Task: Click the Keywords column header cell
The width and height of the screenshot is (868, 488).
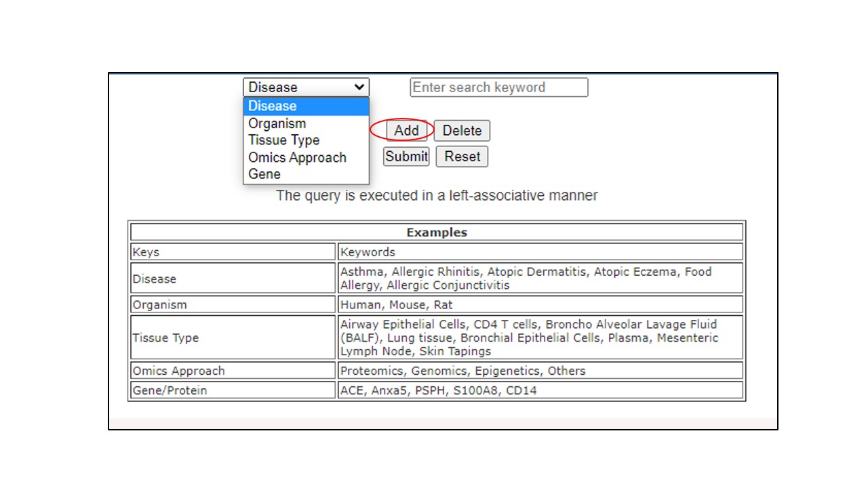Action: pyautogui.click(x=540, y=252)
